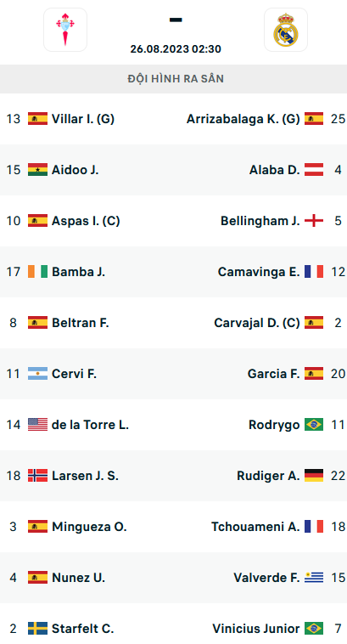Open the Real Madrid team crest

286,30
